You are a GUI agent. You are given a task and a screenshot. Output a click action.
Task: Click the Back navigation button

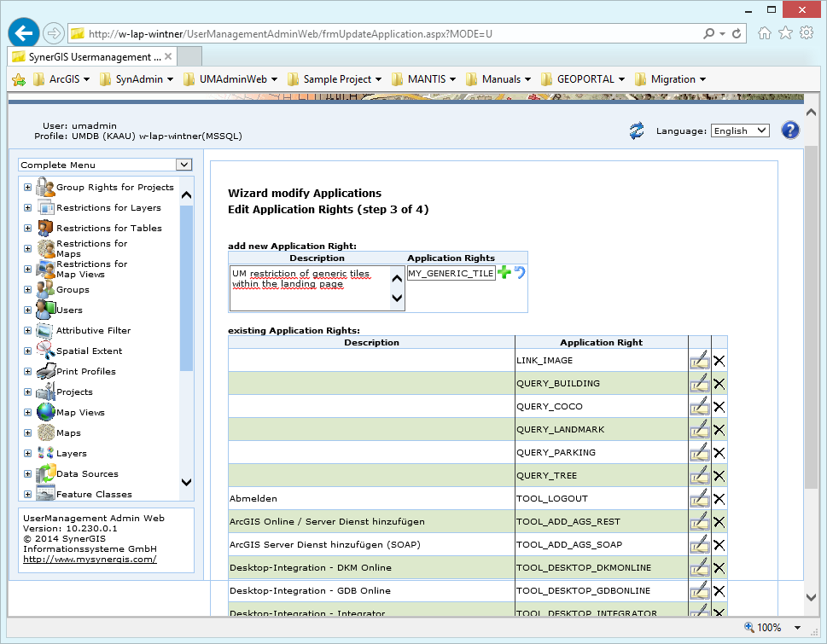point(23,32)
